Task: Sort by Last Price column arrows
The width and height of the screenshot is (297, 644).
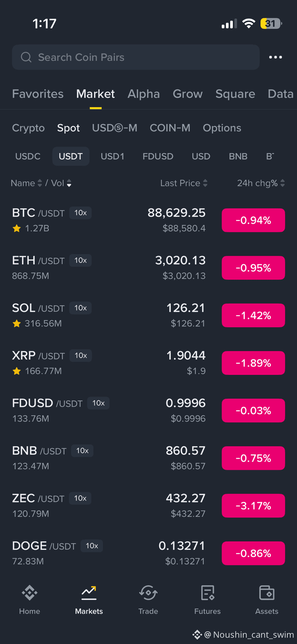Action: [x=205, y=183]
